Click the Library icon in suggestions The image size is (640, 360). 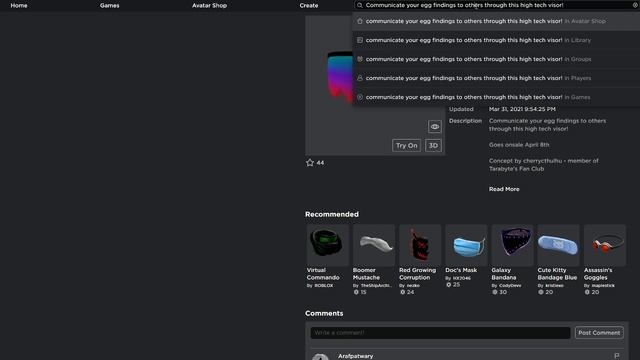(x=360, y=40)
